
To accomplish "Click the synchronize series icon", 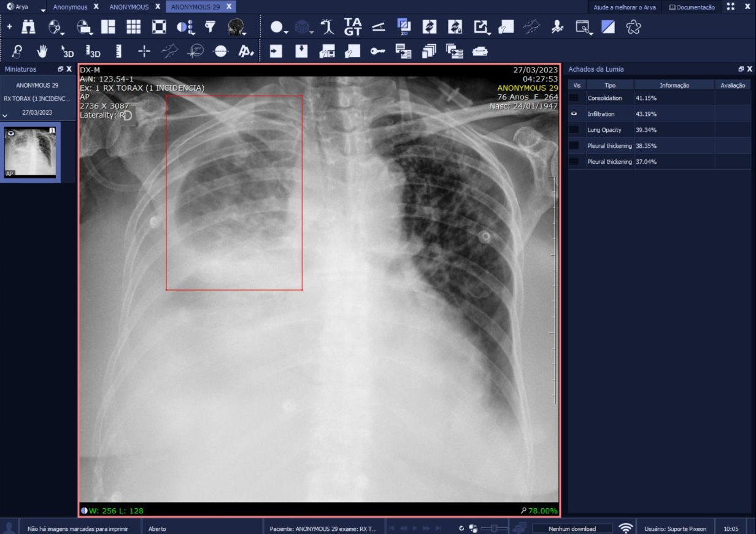I will 430,26.
